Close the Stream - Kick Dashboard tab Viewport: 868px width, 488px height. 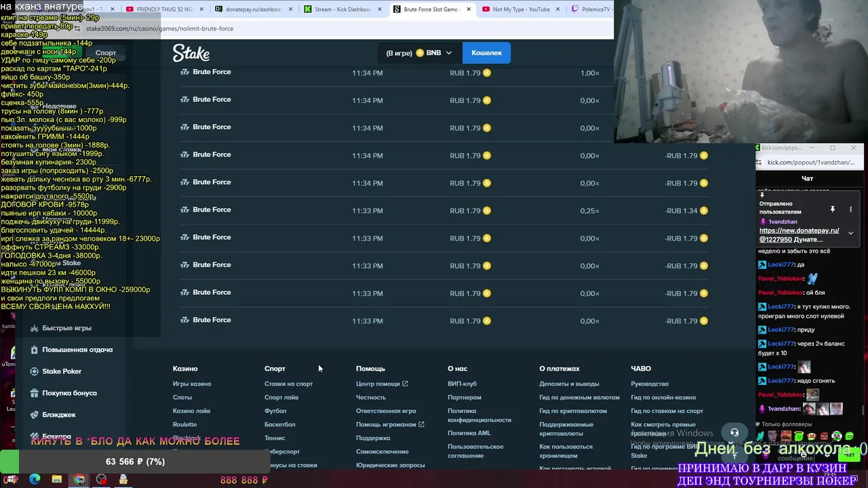[x=379, y=9]
